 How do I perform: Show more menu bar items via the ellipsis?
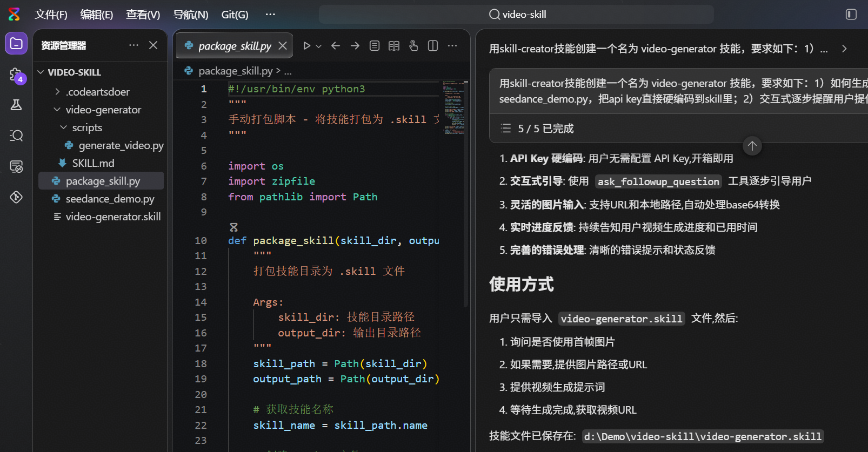(x=270, y=15)
